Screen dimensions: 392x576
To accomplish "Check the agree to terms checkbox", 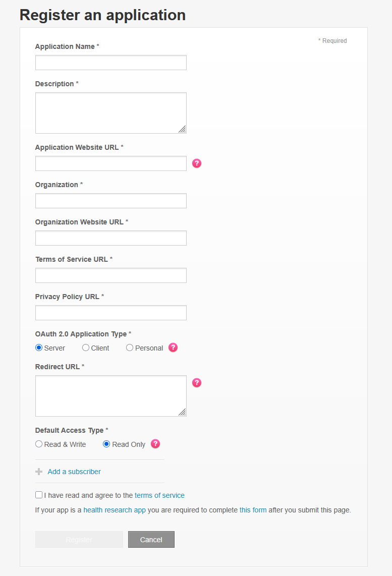I will [x=39, y=495].
